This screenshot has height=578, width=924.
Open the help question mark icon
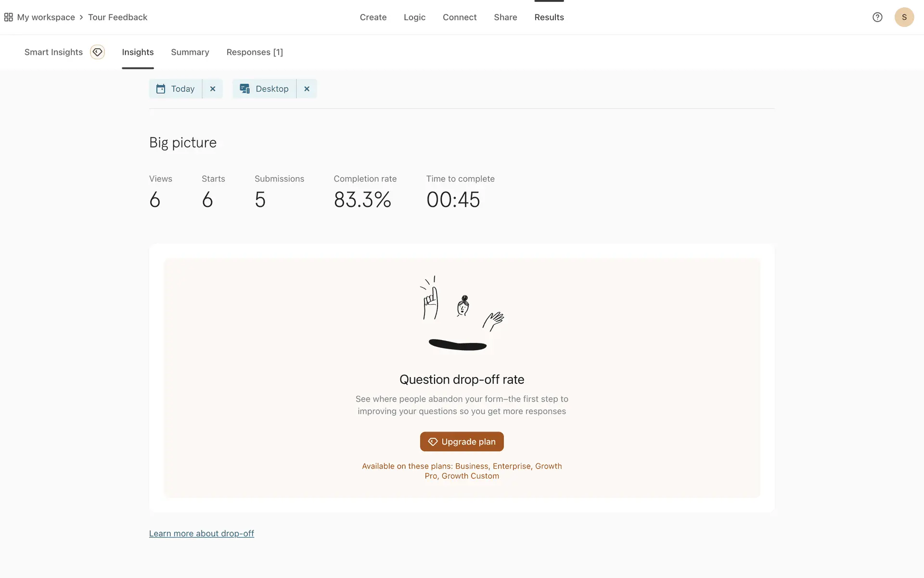(x=877, y=17)
